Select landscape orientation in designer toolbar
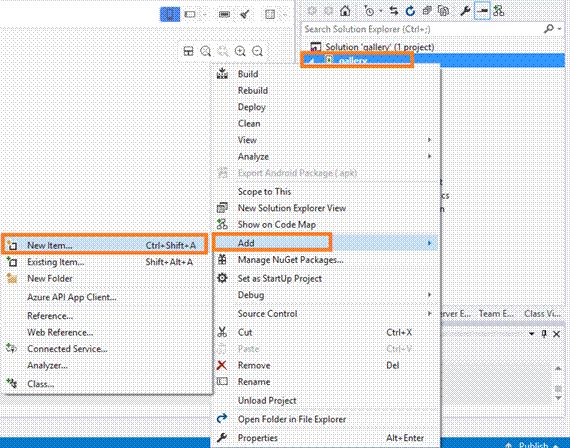 (190, 15)
